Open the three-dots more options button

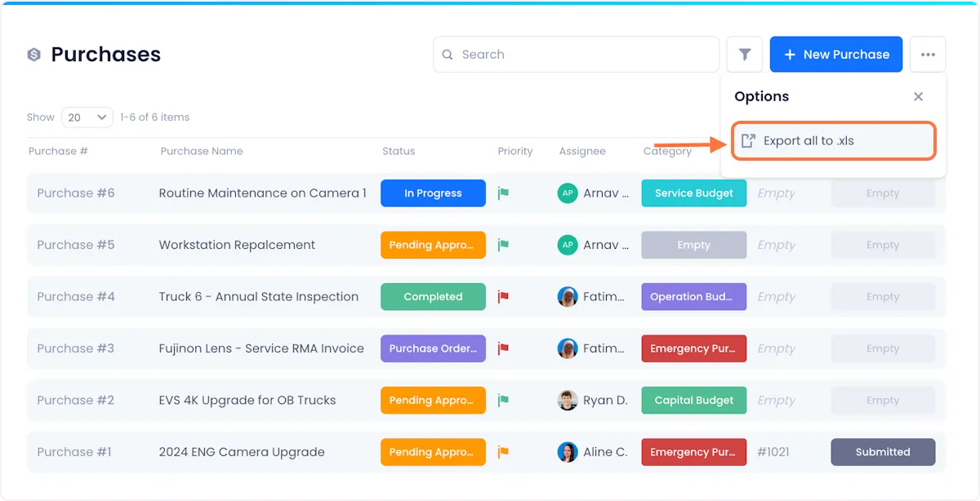pyautogui.click(x=928, y=55)
